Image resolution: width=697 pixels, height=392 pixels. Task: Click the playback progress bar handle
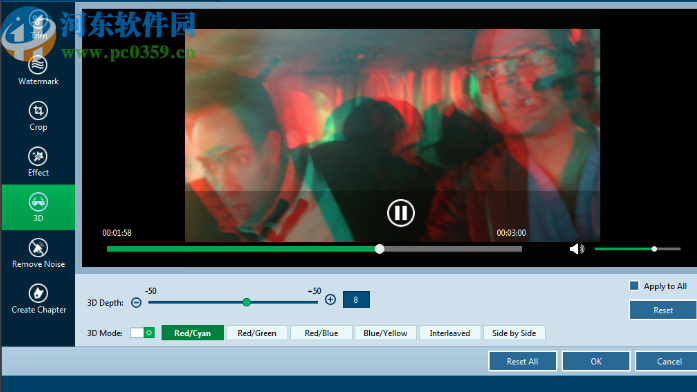click(379, 249)
